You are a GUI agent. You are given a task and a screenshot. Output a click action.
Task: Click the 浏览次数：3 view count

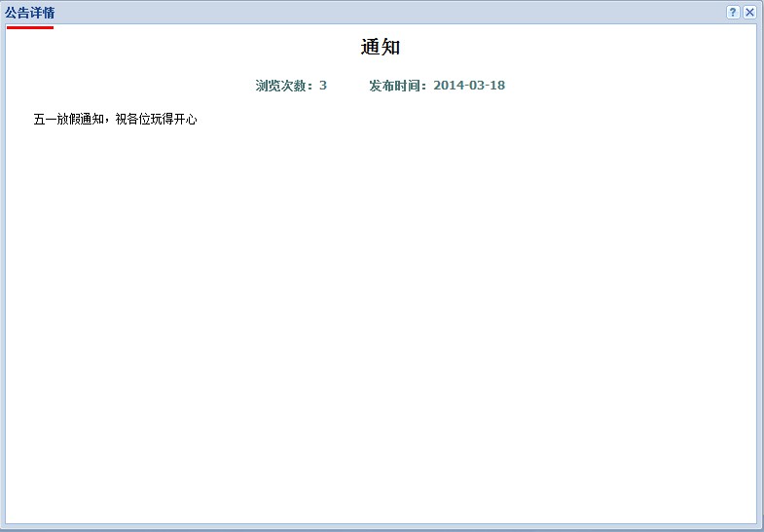(291, 86)
